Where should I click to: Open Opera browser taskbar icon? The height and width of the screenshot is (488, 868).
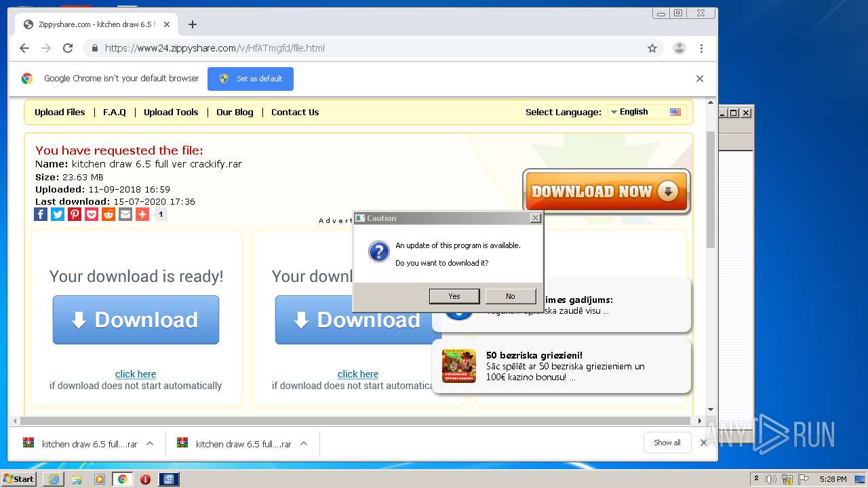(x=145, y=479)
